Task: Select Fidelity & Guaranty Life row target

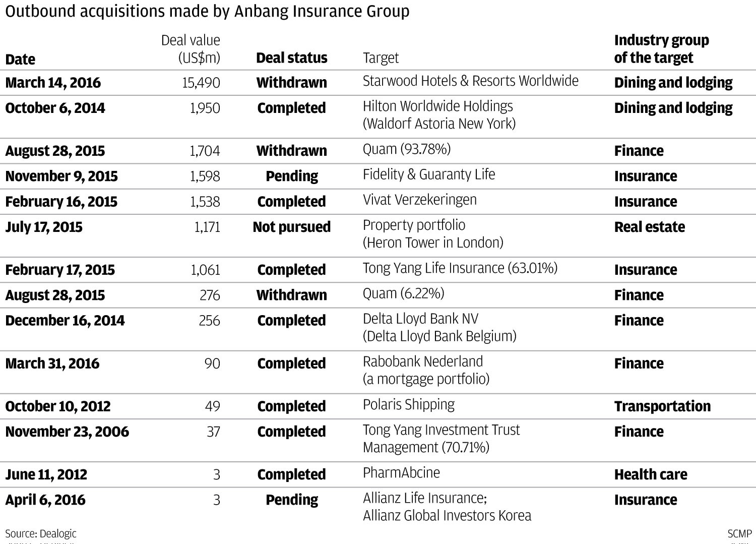Action: 428,174
